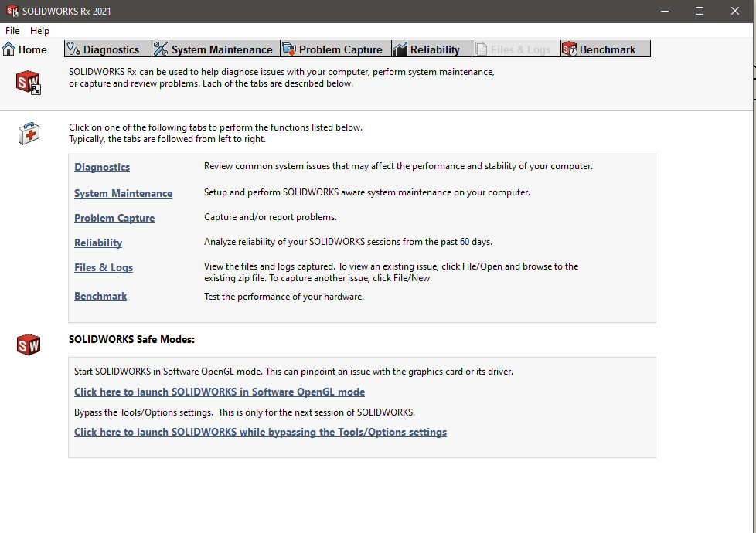The width and height of the screenshot is (756, 533).
Task: Click the Problem Capture tab icon
Action: [289, 49]
